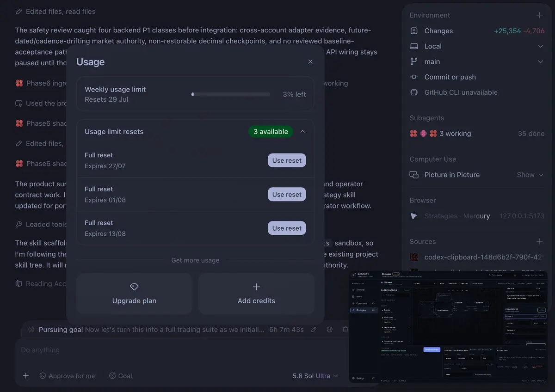
Task: Click the weekly usage limit progress bar
Action: (x=231, y=94)
